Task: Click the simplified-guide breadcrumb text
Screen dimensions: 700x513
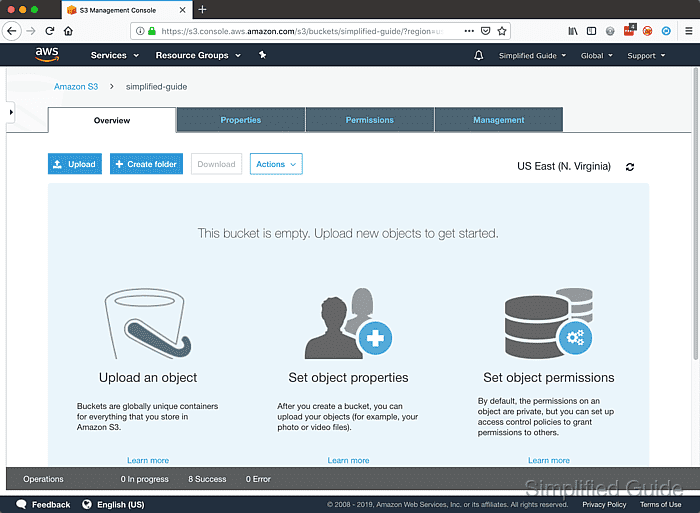Action: pyautogui.click(x=156, y=87)
